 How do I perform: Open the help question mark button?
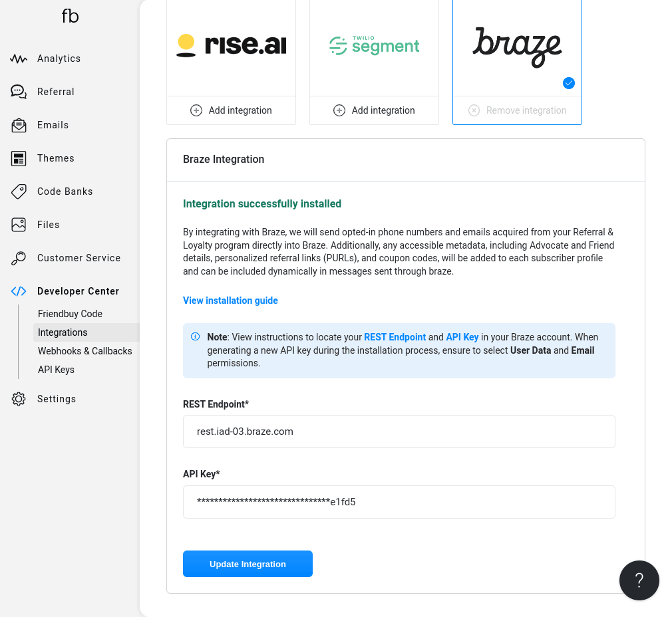(639, 580)
